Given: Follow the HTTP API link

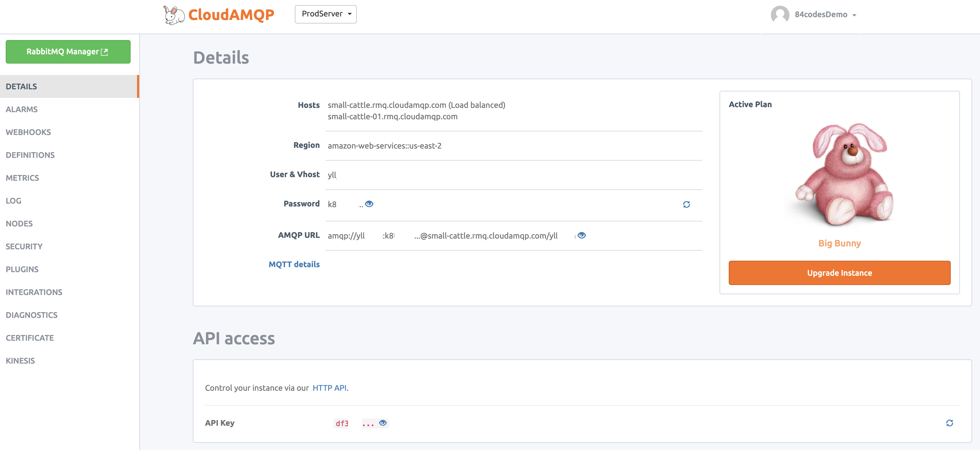Looking at the screenshot, I should [x=329, y=388].
